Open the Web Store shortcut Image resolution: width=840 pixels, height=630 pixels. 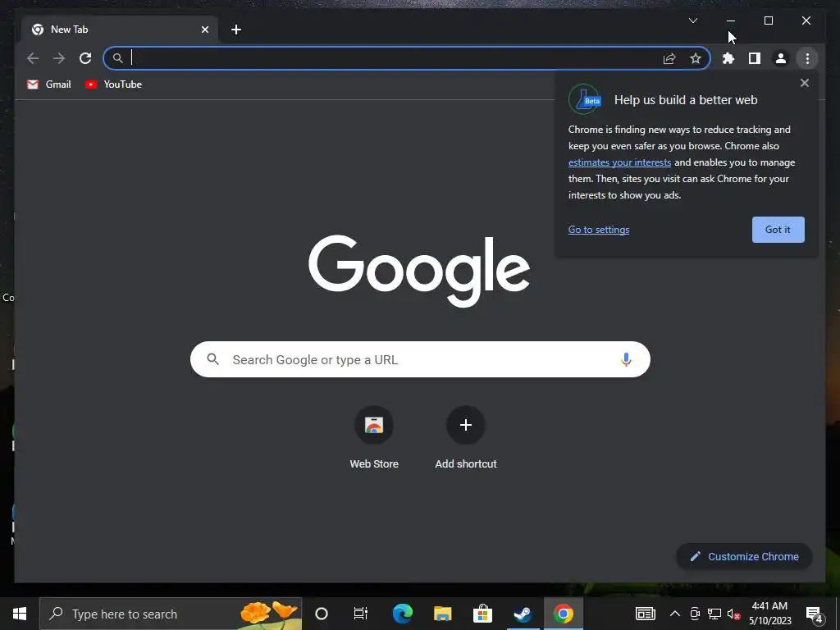click(x=374, y=438)
